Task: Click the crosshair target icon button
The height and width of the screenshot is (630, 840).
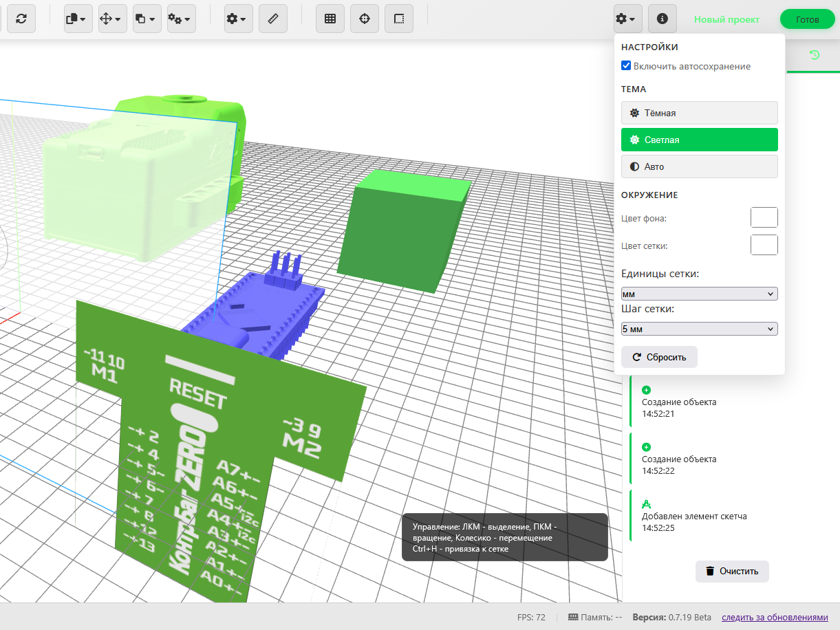Action: [365, 19]
